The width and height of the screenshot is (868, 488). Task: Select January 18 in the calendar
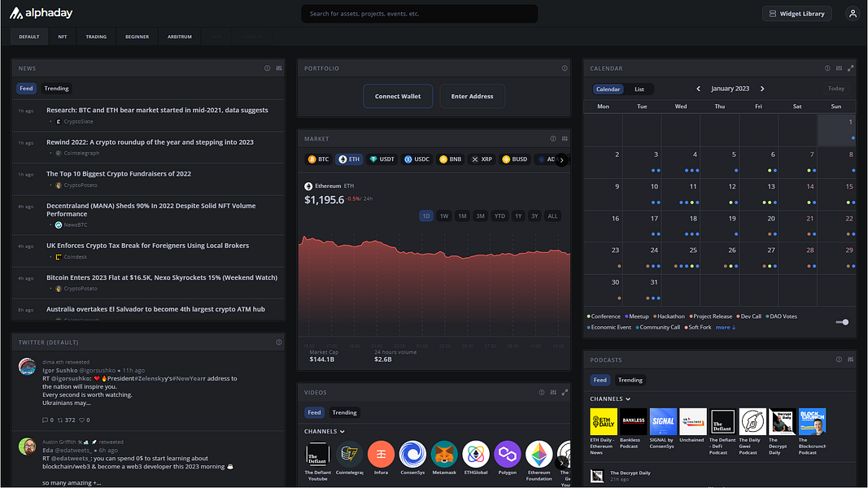[x=680, y=226]
